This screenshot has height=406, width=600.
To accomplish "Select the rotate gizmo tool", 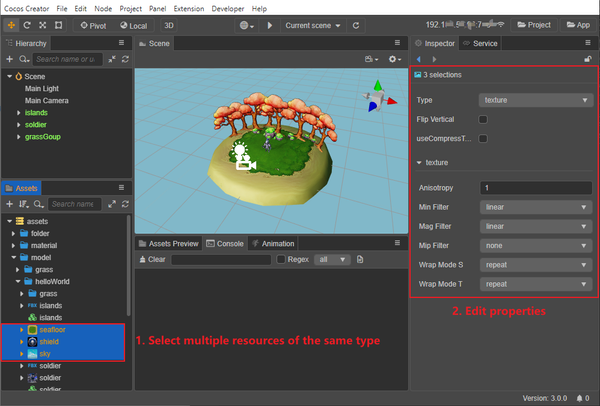I will [27, 25].
